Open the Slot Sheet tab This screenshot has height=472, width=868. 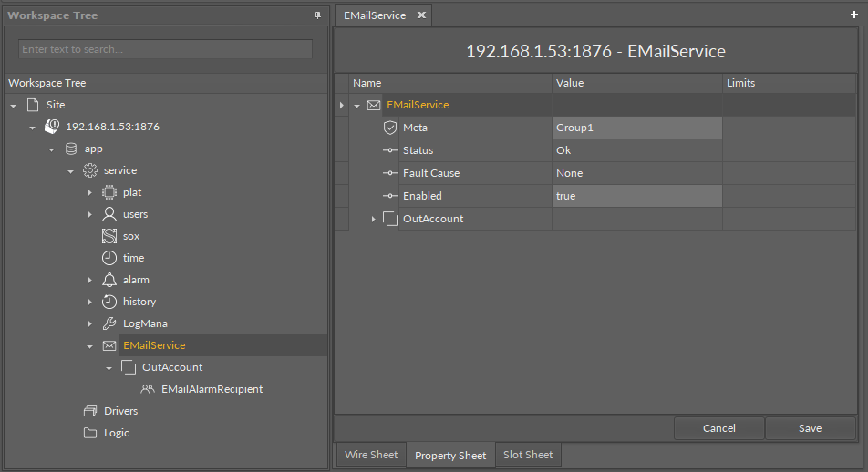point(528,455)
